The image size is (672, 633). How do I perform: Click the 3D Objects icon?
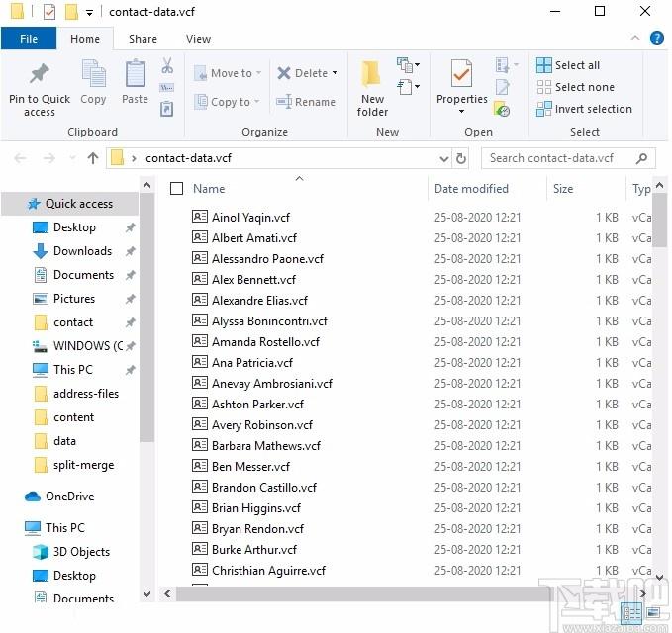click(x=41, y=552)
